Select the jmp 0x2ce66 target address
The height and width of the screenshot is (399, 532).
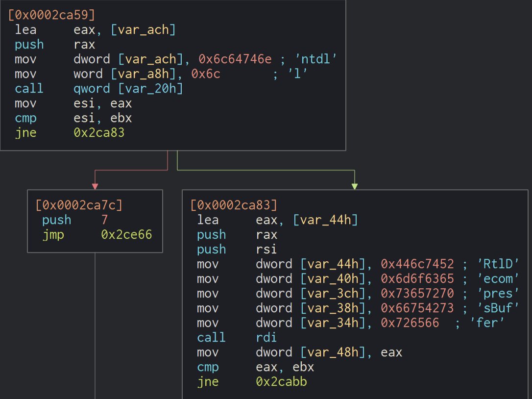click(x=126, y=235)
